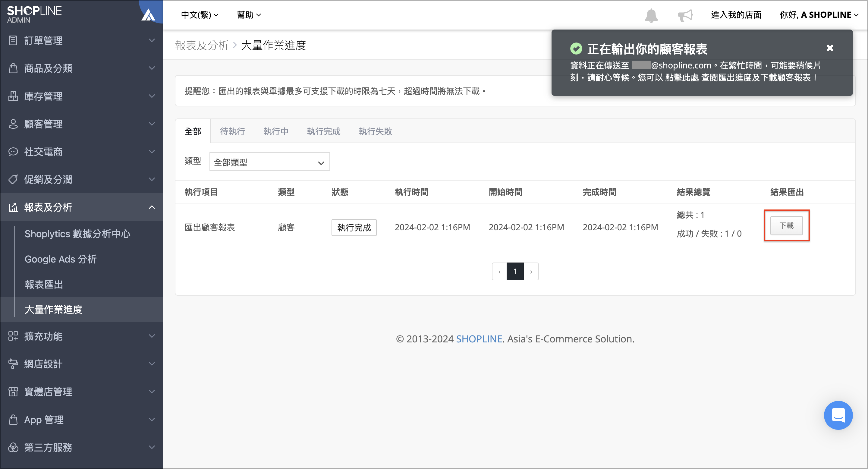The width and height of the screenshot is (868, 469).
Task: Switch to the 執行完成 tab
Action: [323, 131]
